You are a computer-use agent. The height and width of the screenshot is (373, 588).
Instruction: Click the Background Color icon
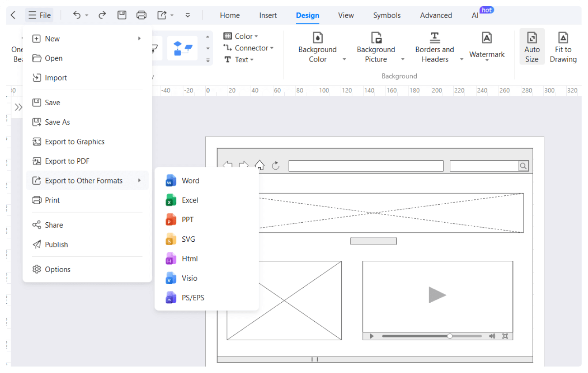[317, 38]
